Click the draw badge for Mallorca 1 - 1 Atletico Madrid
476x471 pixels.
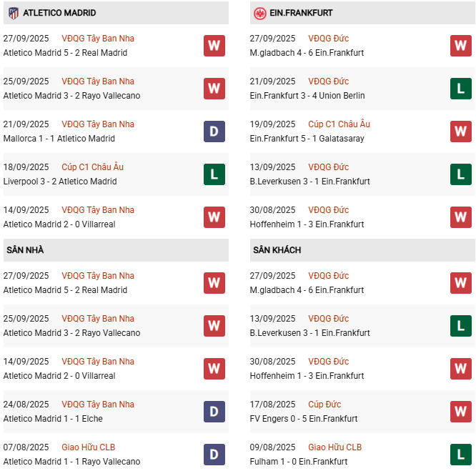coord(214,132)
